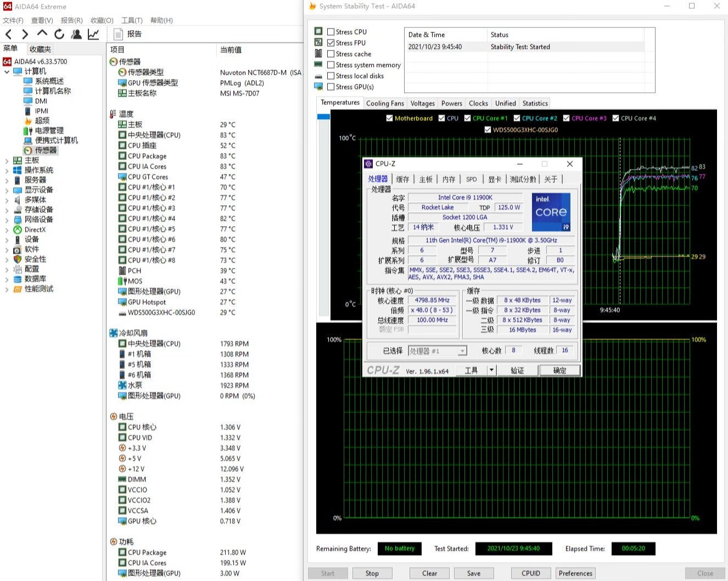Select 系统概述 system summary tree item
The height and width of the screenshot is (581, 728).
tap(49, 81)
